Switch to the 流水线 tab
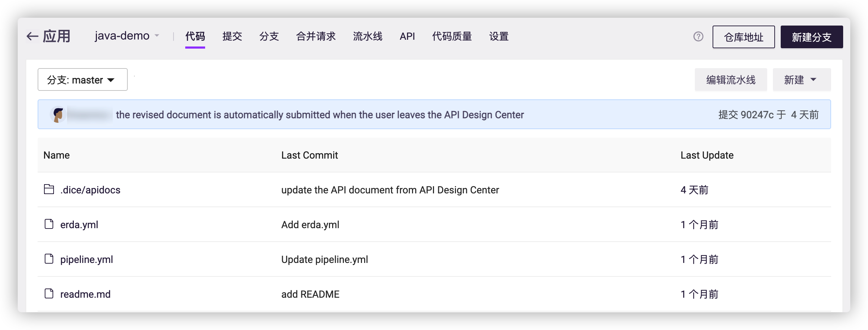Screen dimensions: 868x330 coord(368,36)
